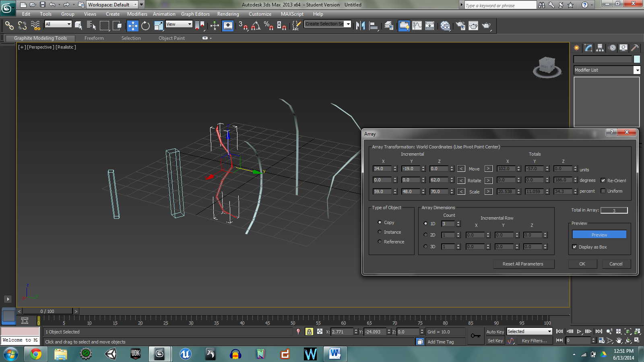Open the Schematic View icon
Image resolution: width=644 pixels, height=362 pixels.
click(x=430, y=26)
